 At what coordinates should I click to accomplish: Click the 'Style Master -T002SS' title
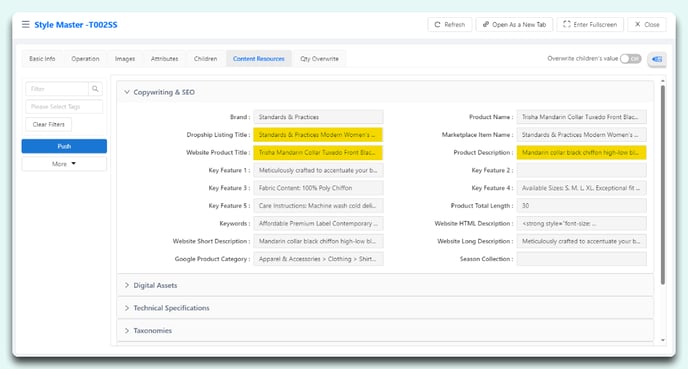(x=76, y=25)
